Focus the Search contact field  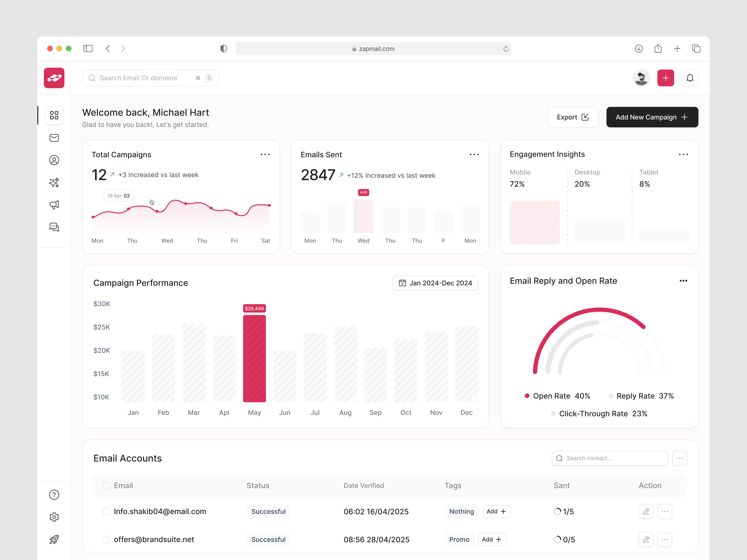610,458
